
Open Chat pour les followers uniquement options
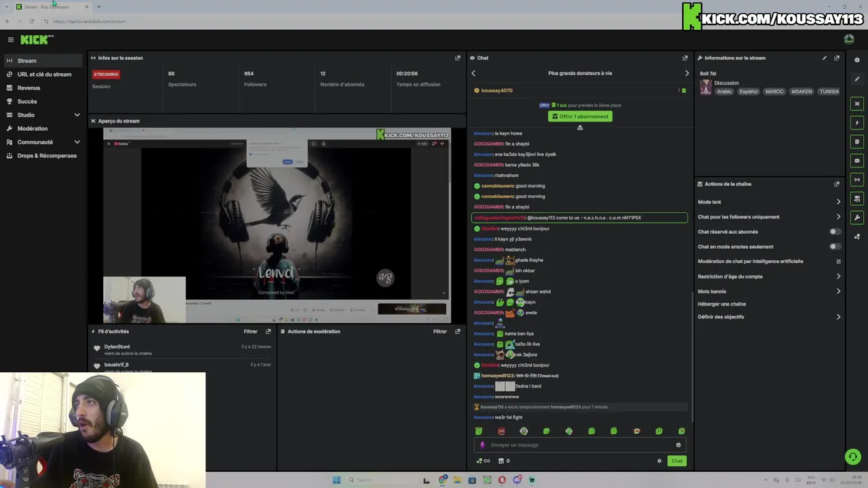(x=769, y=217)
